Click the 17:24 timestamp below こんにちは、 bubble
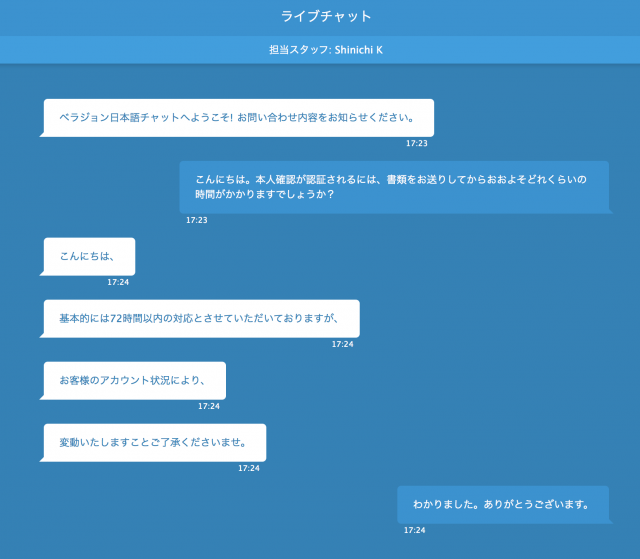640x559 pixels. pos(118,282)
